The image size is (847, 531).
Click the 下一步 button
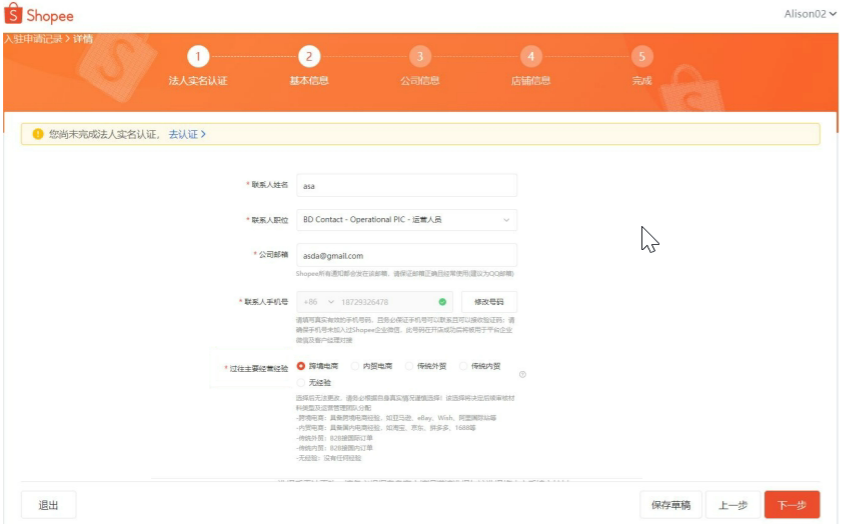tap(791, 505)
